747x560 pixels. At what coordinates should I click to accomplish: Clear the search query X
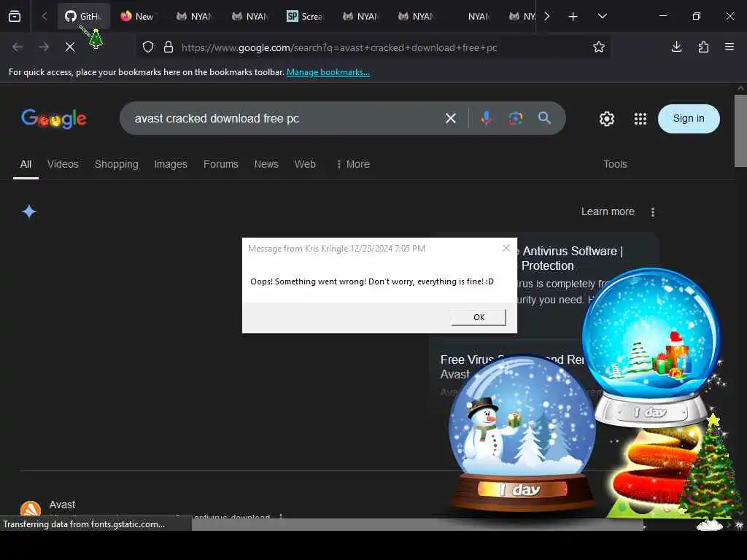[450, 118]
